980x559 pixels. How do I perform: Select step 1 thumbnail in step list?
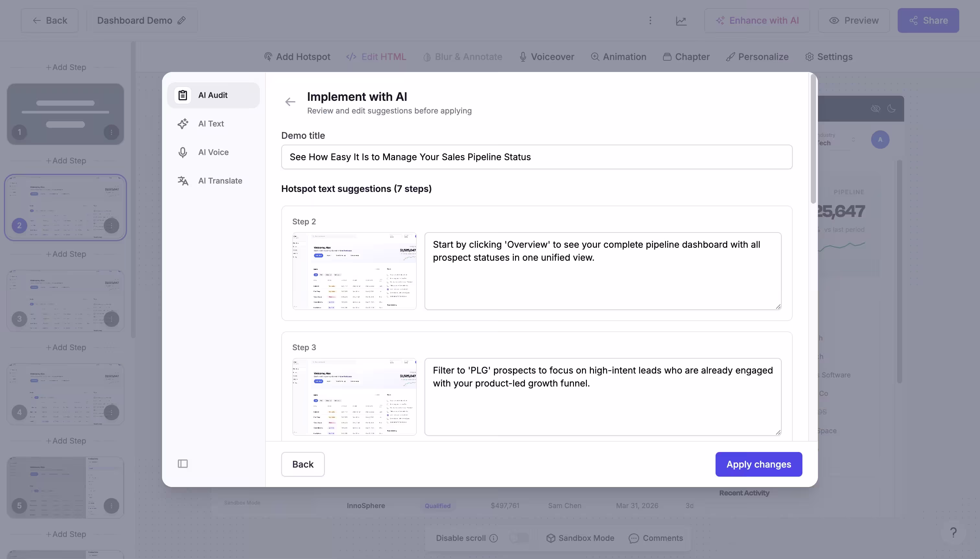point(65,114)
